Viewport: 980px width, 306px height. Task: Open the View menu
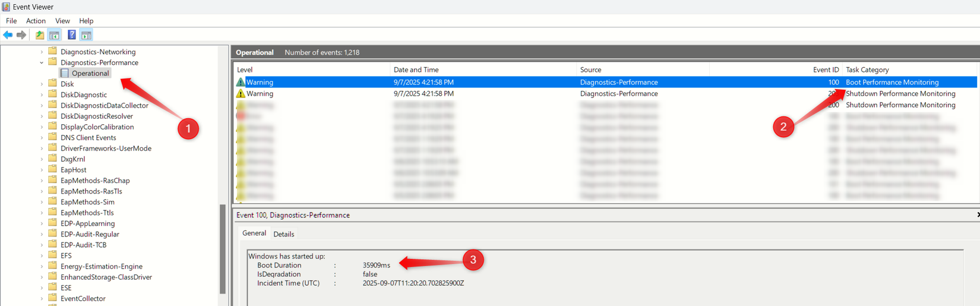coord(62,21)
